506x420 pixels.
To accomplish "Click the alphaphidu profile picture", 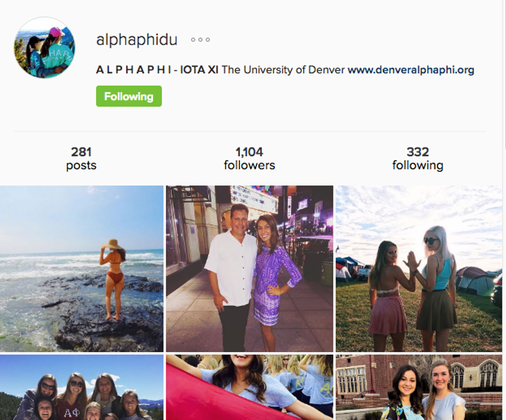I will 44,48.
